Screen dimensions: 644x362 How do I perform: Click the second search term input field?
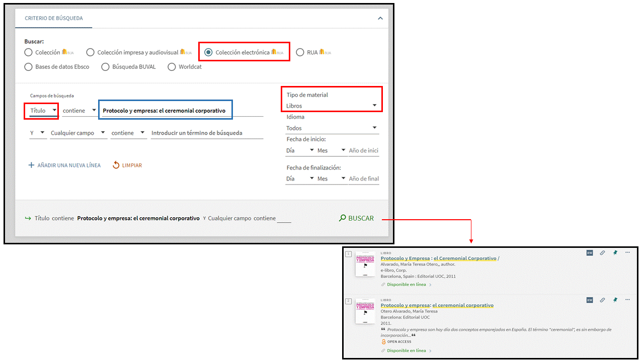(x=207, y=133)
